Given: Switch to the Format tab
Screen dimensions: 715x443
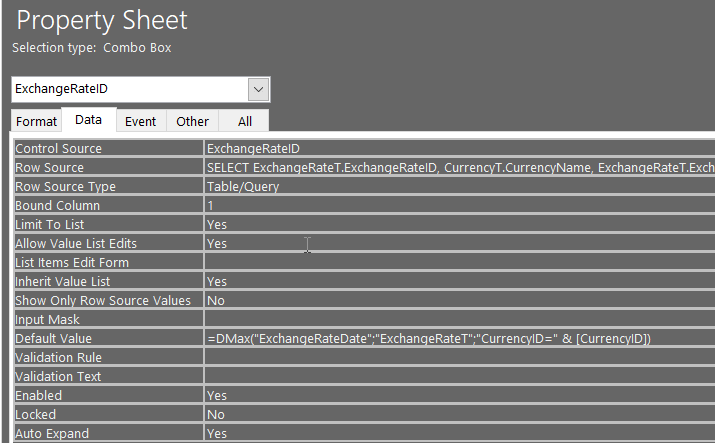Looking at the screenshot, I should tap(36, 121).
